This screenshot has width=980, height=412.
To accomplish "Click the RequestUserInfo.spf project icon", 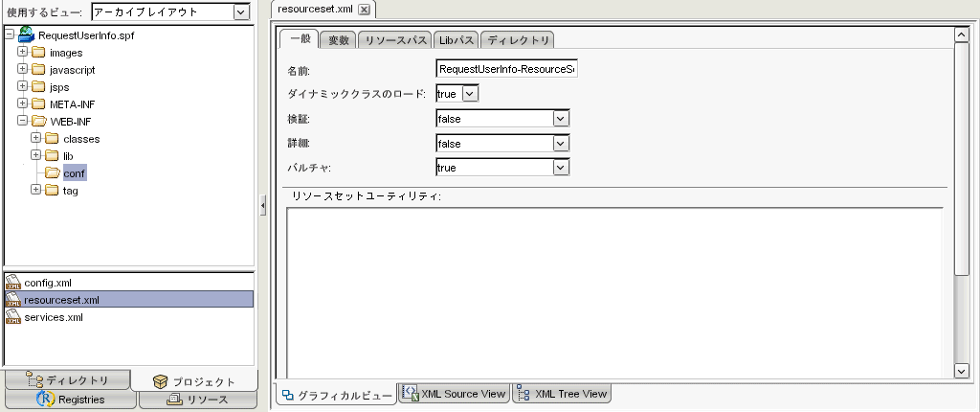I will click(x=27, y=35).
